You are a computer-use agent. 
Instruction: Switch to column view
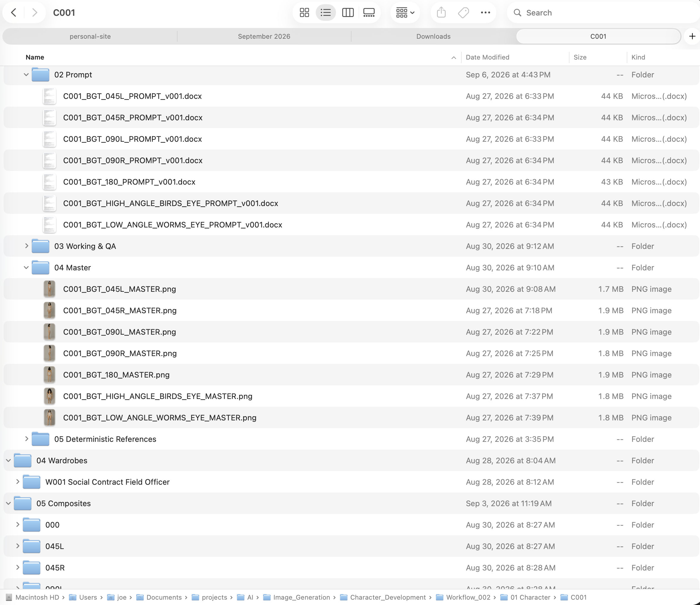pyautogui.click(x=348, y=13)
